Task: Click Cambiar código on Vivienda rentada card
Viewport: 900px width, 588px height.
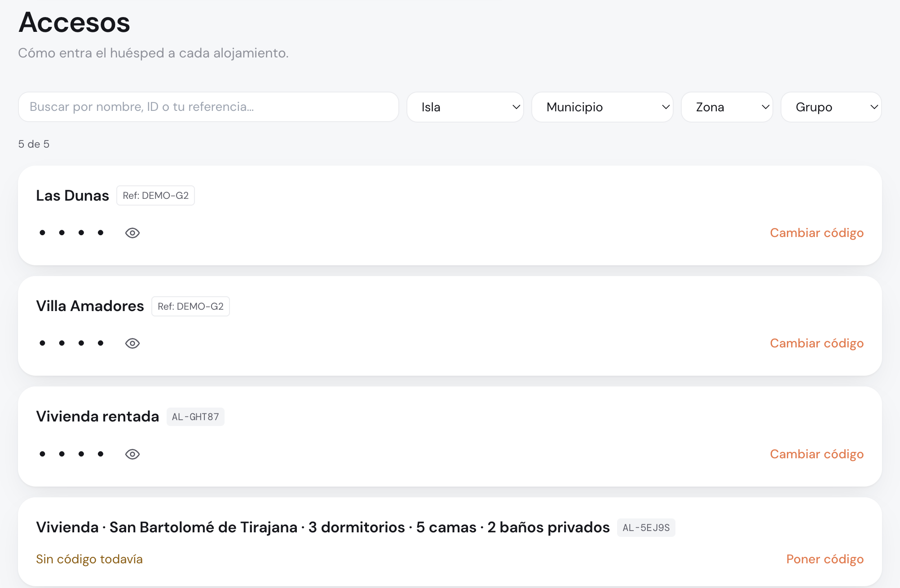Action: tap(817, 454)
